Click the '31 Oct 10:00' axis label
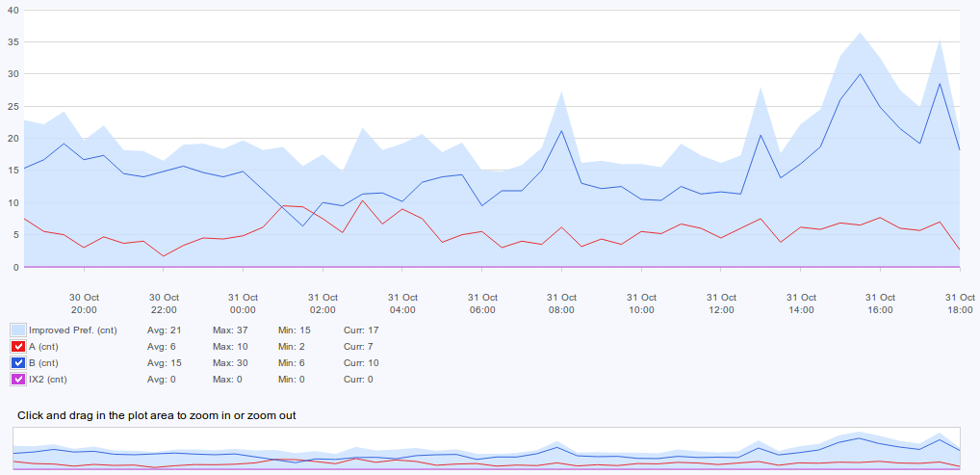Screen dimensions: 980x475 point(641,303)
